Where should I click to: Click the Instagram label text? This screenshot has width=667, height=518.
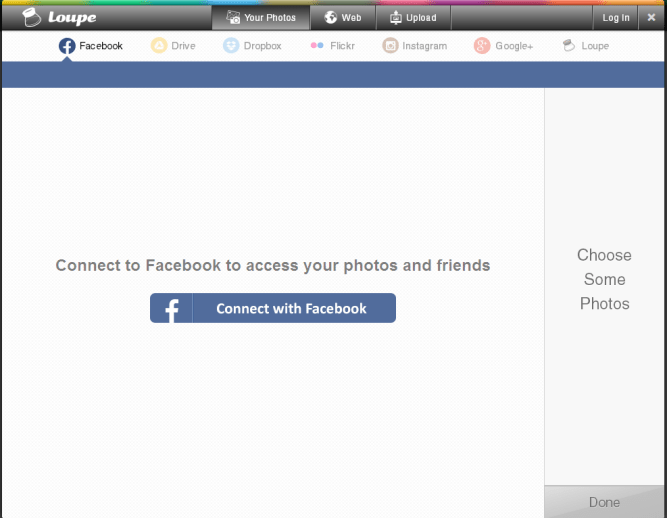pos(424,46)
